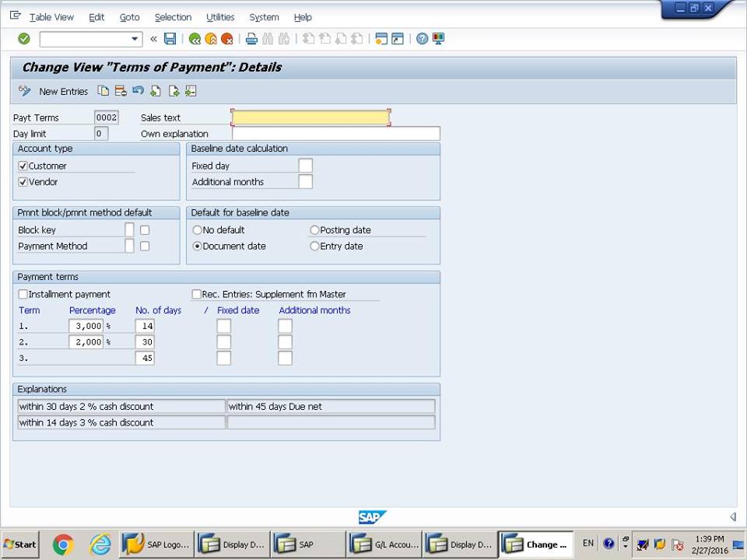The width and height of the screenshot is (747, 560).
Task: Click the taskbar clock showing 1:39 PM
Action: [x=710, y=539]
